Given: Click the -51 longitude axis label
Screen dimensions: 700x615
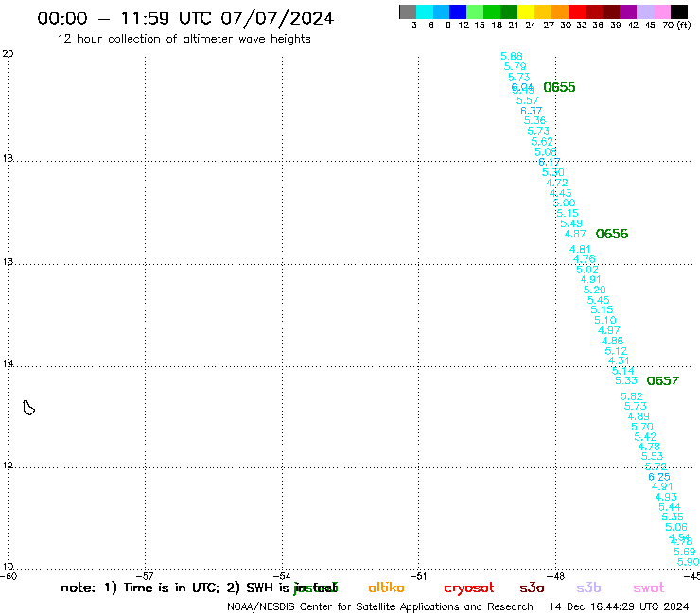Looking at the screenshot, I should pos(419,576).
